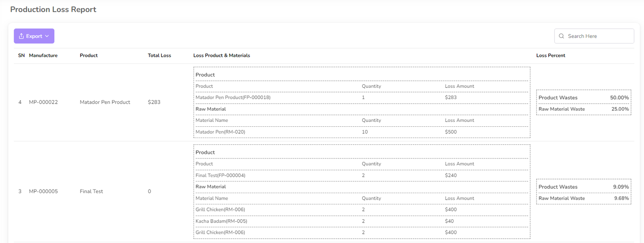Click the 9.68% Raw Material Waste entry

621,198
